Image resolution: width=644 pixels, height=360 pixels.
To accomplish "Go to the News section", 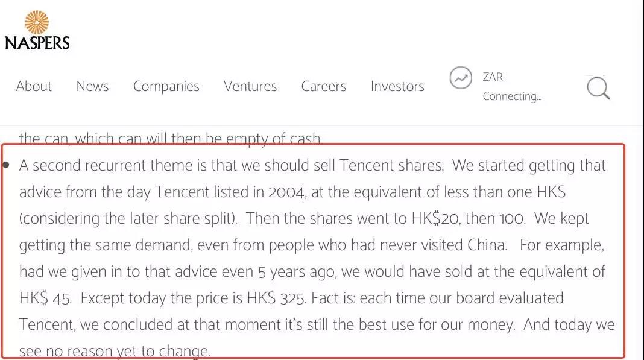I will (x=92, y=86).
